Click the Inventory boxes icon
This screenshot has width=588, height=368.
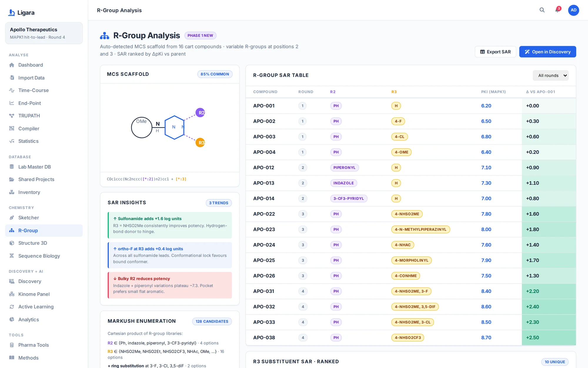(x=12, y=192)
